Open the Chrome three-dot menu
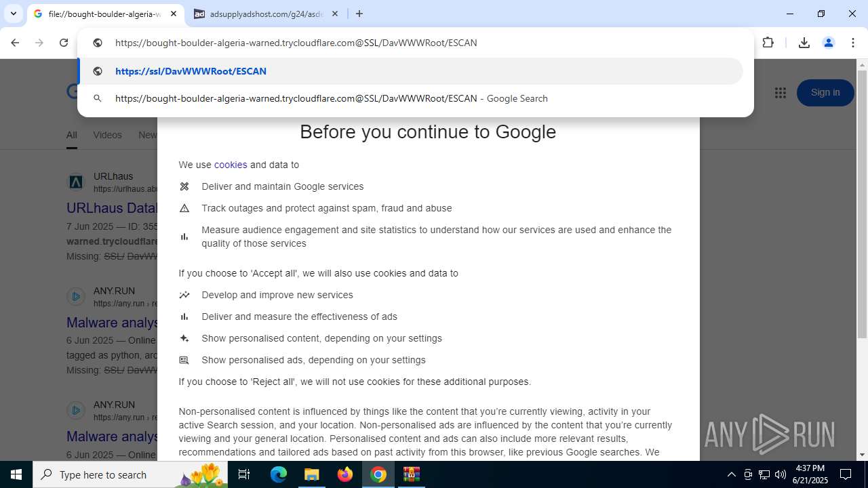 tap(852, 43)
